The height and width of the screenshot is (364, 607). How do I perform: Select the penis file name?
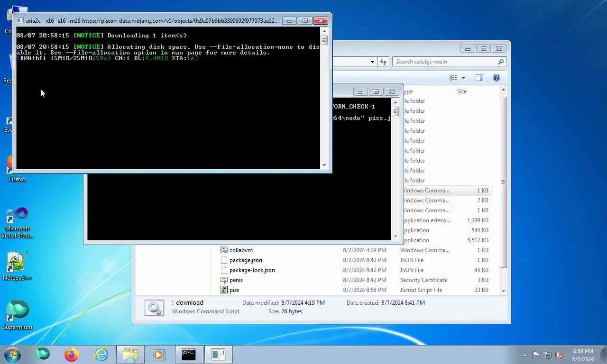tap(236, 280)
